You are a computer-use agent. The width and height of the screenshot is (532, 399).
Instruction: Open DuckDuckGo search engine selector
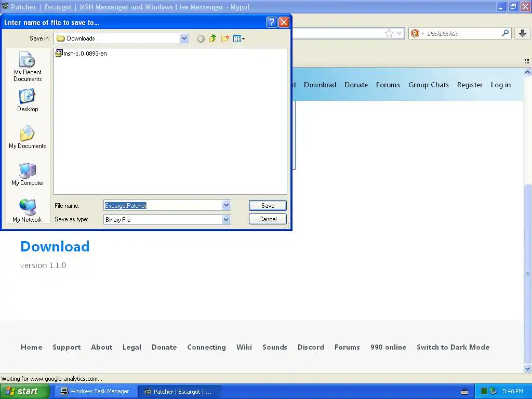tap(417, 33)
